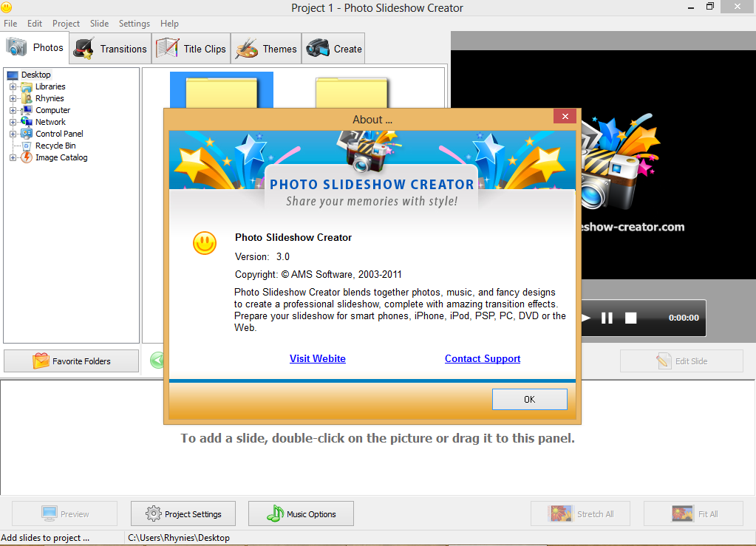The image size is (756, 546).
Task: Select Computer in the folder tree
Action: tap(52, 110)
